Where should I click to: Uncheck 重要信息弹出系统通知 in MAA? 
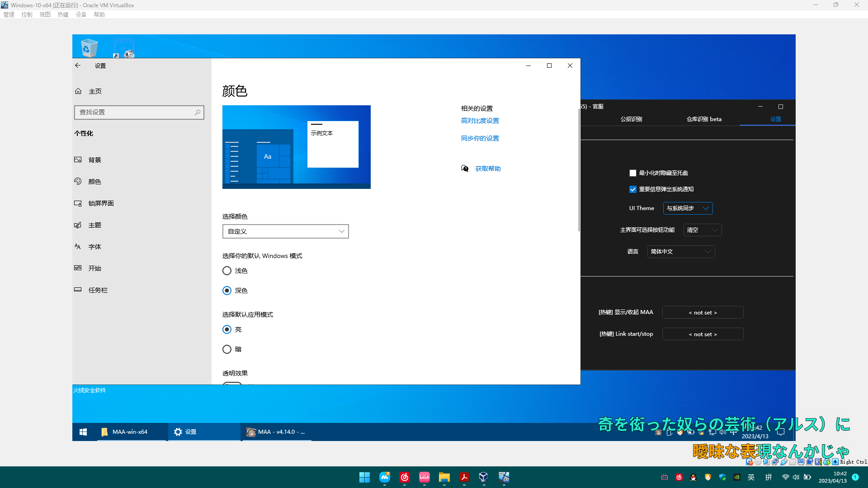point(632,189)
